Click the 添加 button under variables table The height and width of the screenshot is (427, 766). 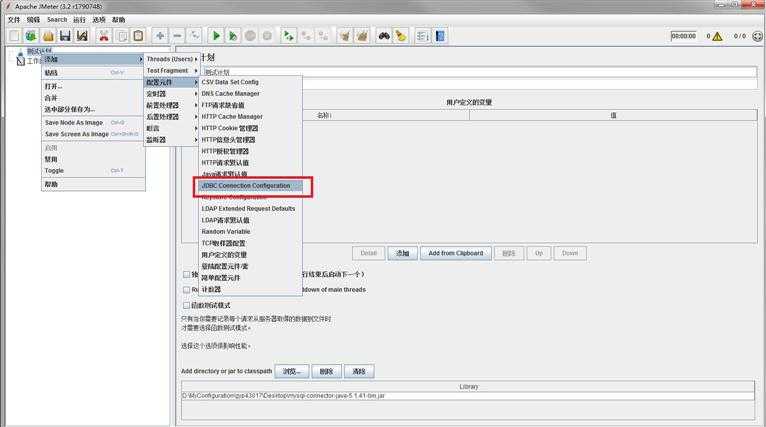402,253
